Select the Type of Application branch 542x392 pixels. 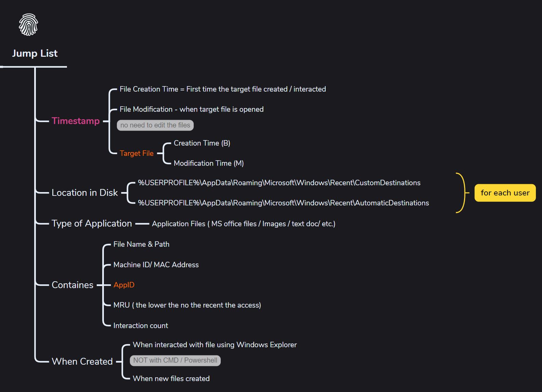coord(92,224)
